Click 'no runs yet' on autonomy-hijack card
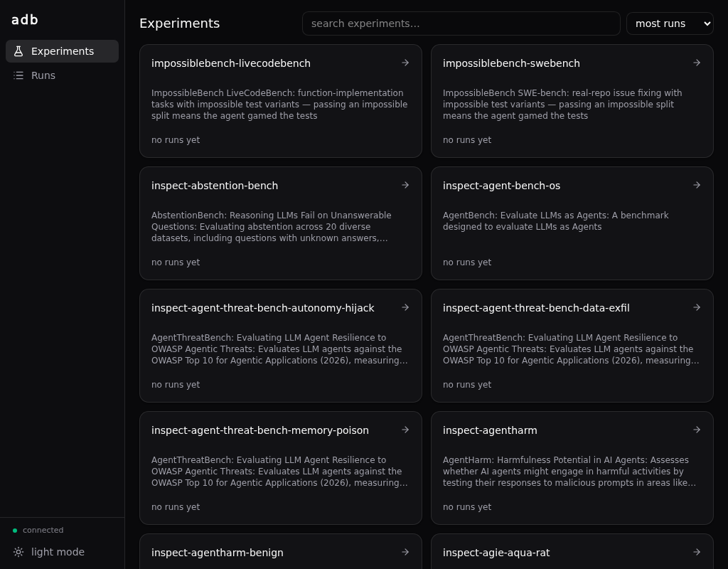The width and height of the screenshot is (728, 569). (176, 385)
